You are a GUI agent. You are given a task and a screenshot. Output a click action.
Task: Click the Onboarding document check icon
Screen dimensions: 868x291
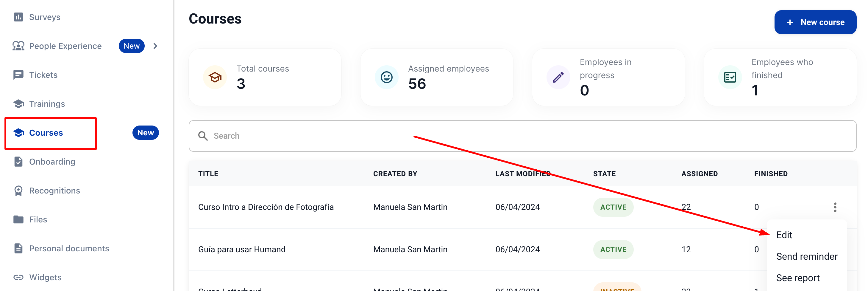[18, 162]
